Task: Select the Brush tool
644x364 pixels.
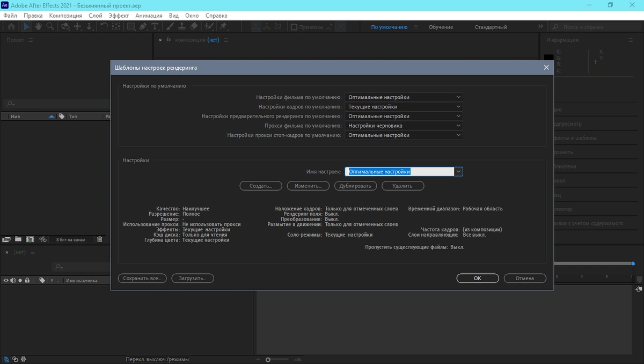Action: (x=170, y=26)
